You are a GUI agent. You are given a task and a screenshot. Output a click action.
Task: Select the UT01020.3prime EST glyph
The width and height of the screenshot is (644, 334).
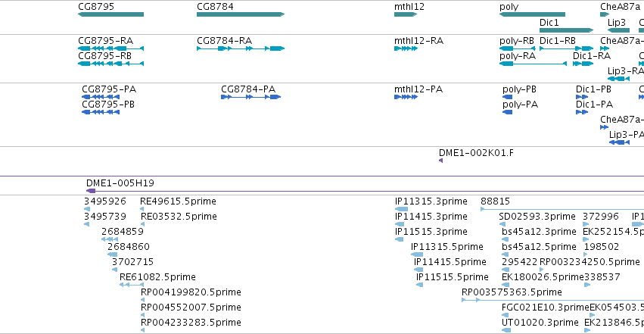coord(506,330)
